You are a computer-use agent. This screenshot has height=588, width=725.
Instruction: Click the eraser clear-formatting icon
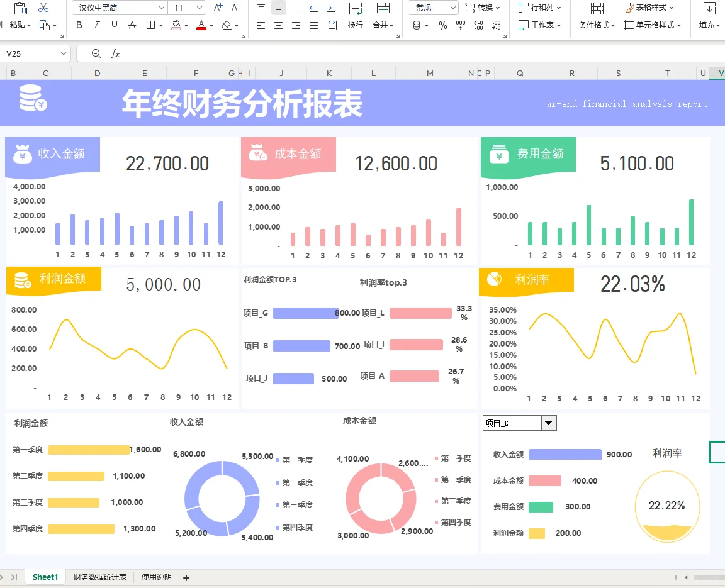226,25
